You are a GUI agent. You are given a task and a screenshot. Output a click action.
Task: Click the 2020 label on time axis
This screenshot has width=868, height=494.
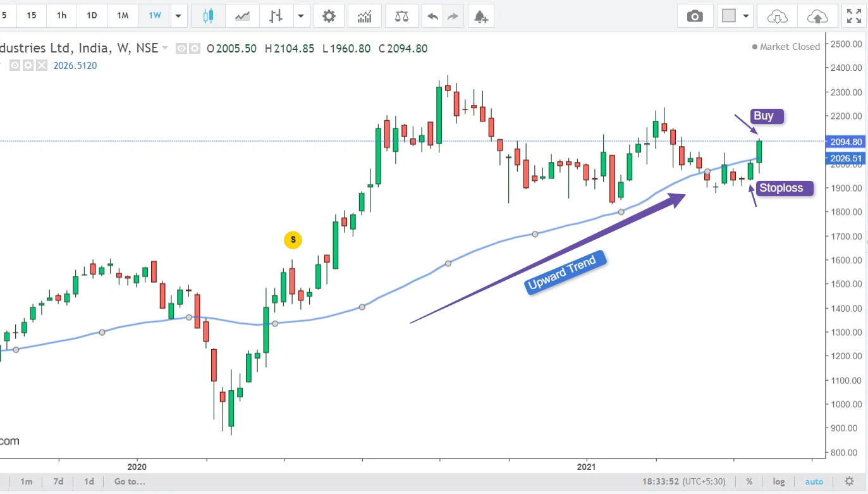(137, 467)
